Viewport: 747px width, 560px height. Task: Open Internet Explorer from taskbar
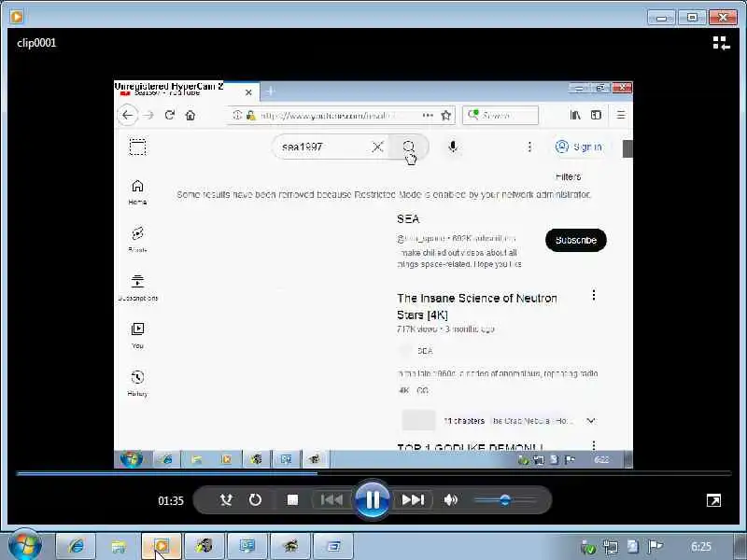click(x=76, y=546)
